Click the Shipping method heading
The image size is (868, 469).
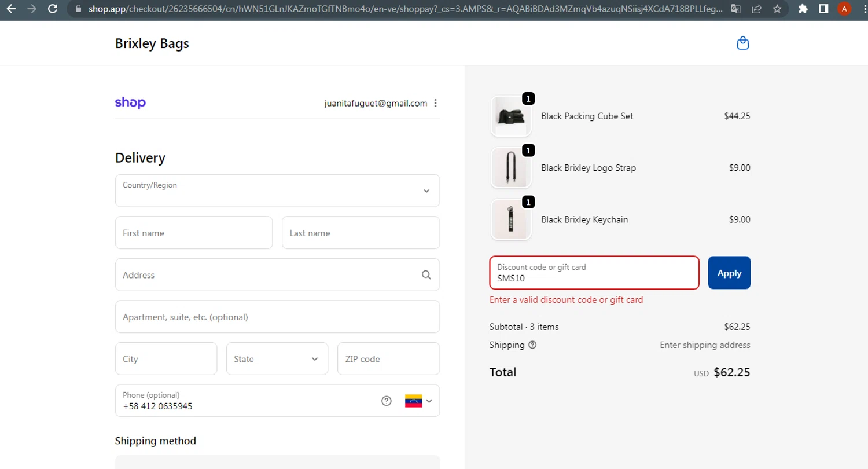click(x=156, y=441)
